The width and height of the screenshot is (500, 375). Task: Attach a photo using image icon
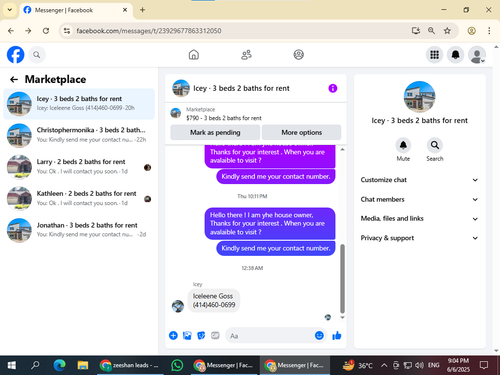187,335
